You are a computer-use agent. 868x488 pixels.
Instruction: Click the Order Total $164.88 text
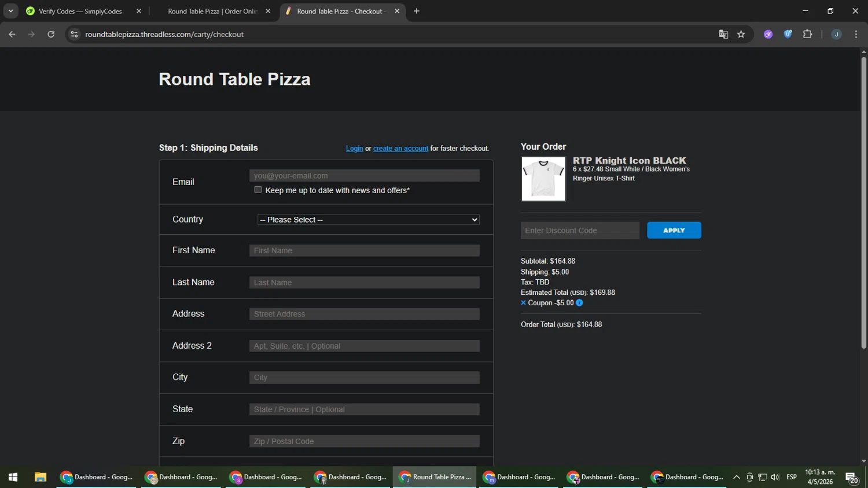pyautogui.click(x=561, y=324)
